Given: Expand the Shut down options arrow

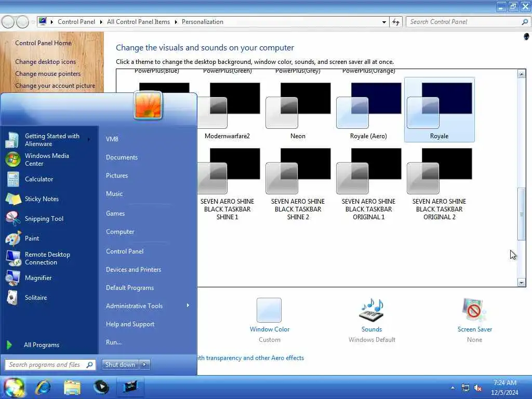Looking at the screenshot, I should point(144,364).
